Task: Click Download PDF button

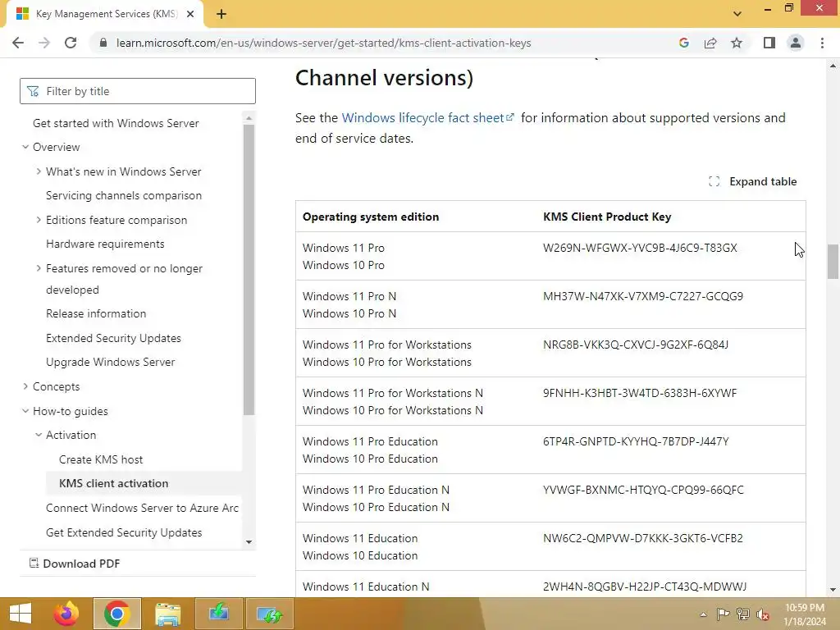Action: coord(75,564)
